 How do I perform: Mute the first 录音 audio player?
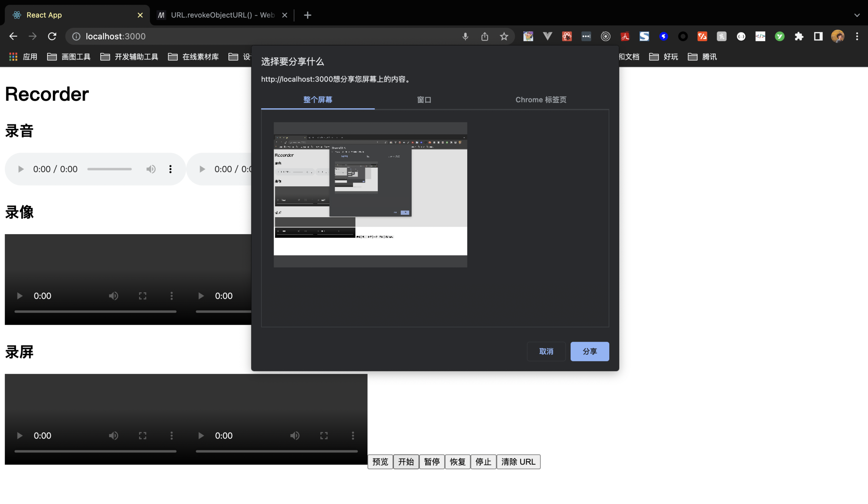click(x=151, y=169)
